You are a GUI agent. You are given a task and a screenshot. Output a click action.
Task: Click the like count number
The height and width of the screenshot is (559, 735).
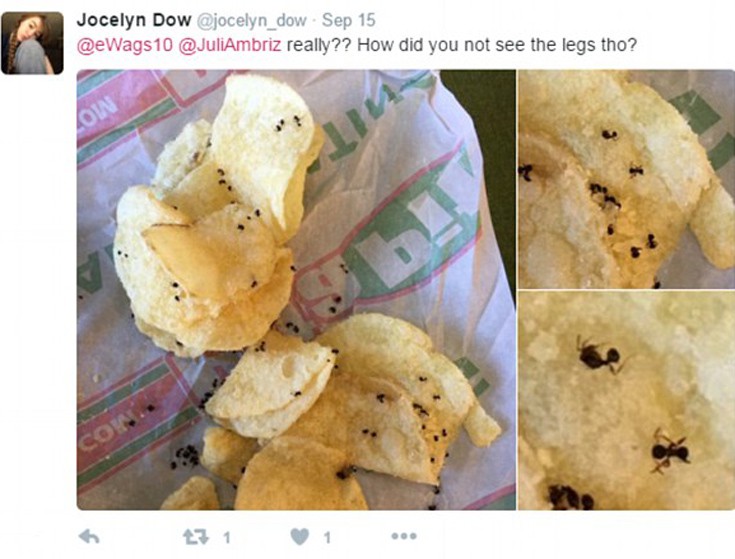click(327, 537)
